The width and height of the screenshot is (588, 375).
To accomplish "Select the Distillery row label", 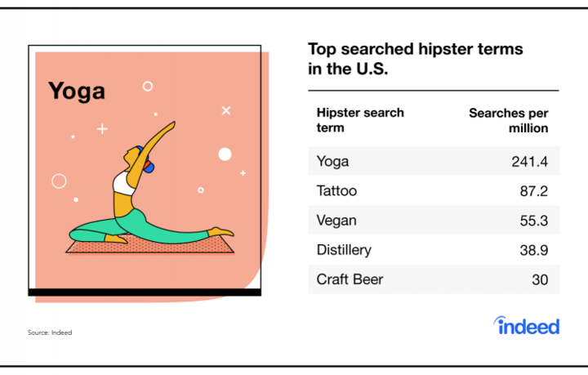I will click(344, 250).
